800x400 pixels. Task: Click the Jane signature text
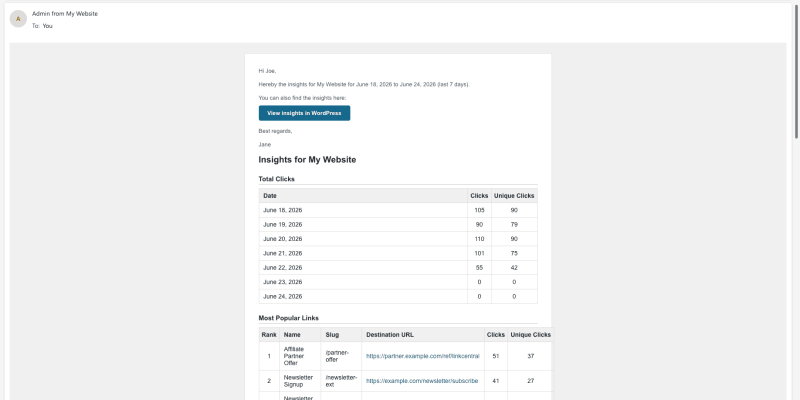click(265, 145)
